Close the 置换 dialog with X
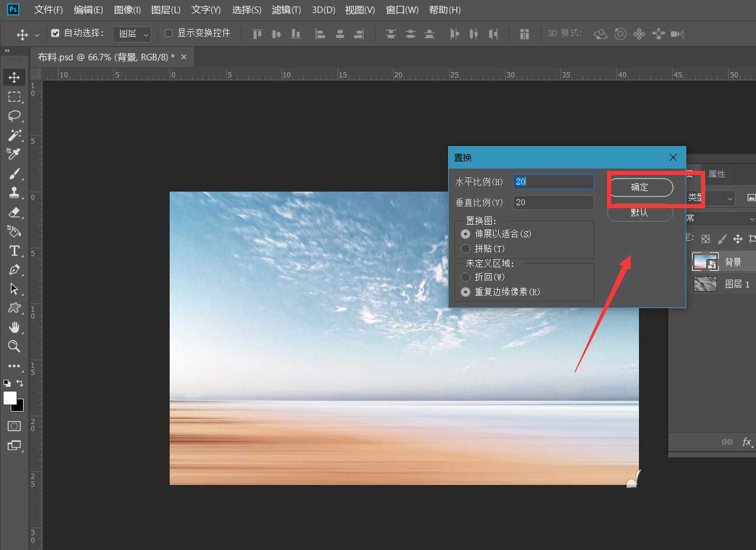756x550 pixels. [x=673, y=157]
